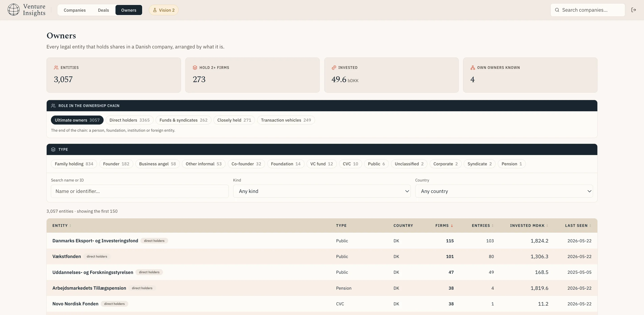This screenshot has width=644, height=315.
Task: Click direct holders badge beside Uddannelses- og Forskningsstyrelsen
Action: [x=149, y=272]
